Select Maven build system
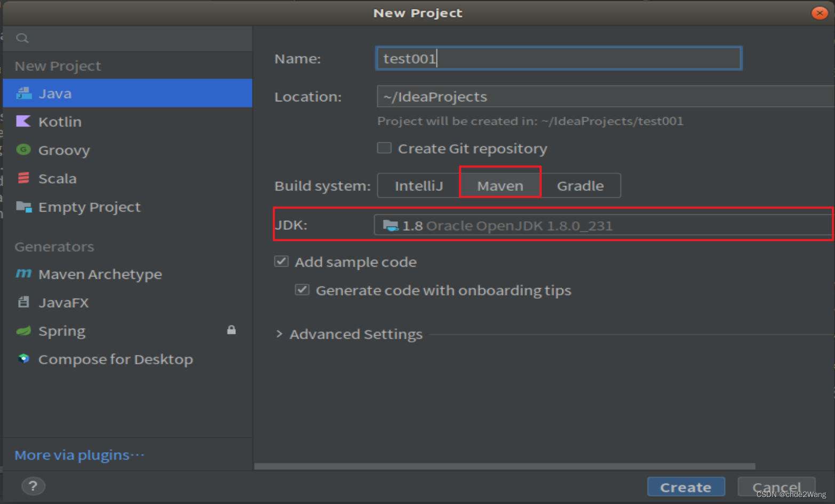This screenshot has width=835, height=504. (500, 186)
